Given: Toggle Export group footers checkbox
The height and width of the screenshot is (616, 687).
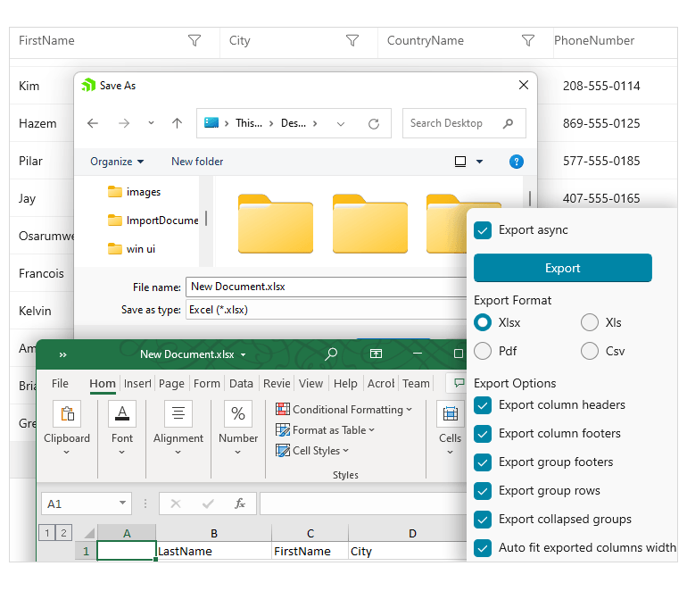Looking at the screenshot, I should point(483,462).
